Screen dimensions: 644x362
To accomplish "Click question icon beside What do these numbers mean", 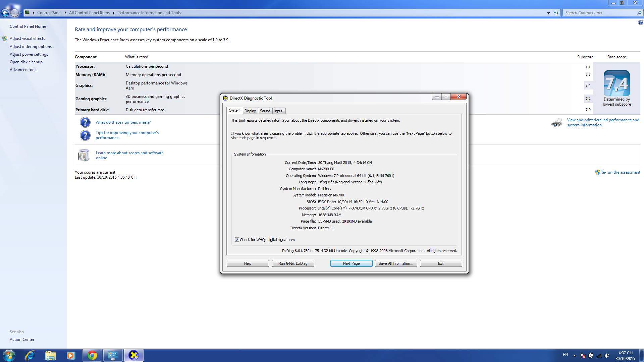I will (x=85, y=122).
